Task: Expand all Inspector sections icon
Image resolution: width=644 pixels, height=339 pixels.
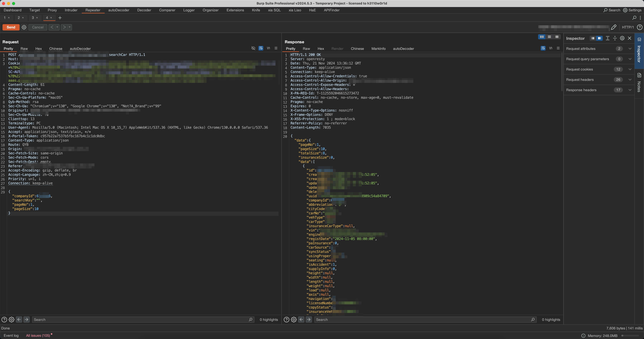Action: (x=608, y=38)
